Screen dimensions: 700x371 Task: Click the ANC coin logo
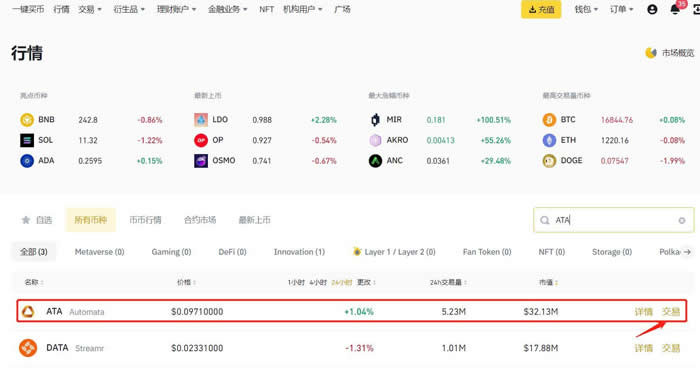[x=375, y=161]
